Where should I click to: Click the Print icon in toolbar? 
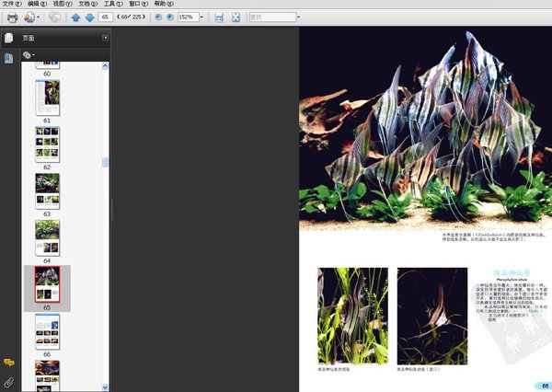[12, 17]
